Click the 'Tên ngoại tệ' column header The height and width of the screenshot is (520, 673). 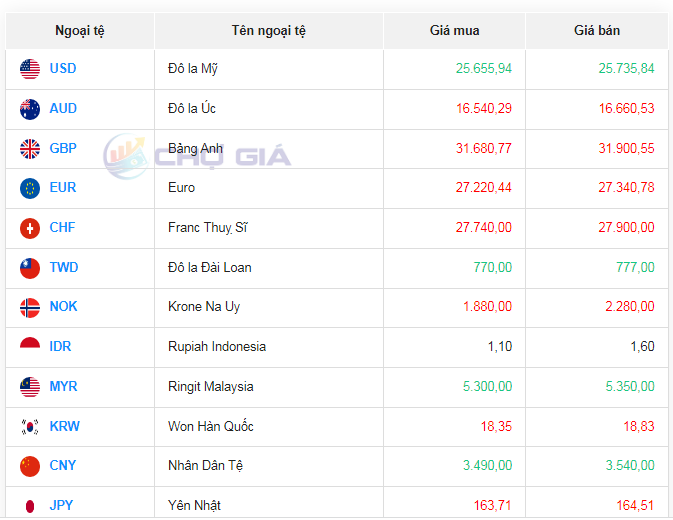(269, 31)
